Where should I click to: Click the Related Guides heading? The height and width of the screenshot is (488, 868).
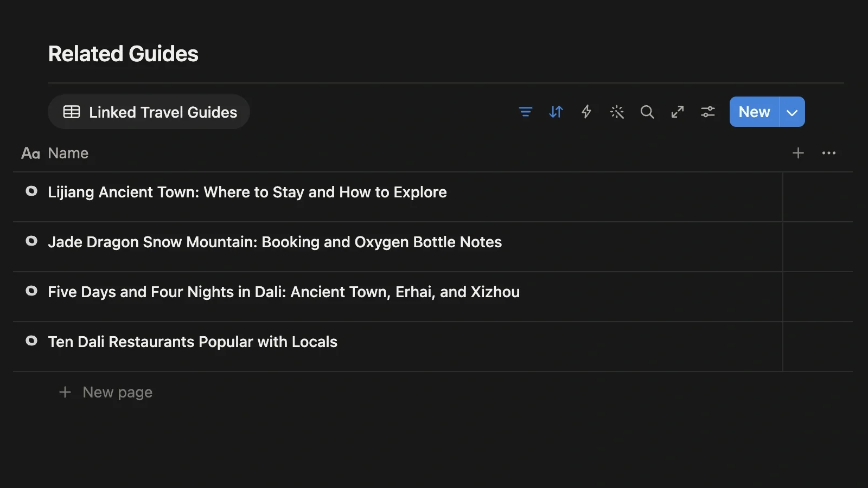[x=123, y=54]
